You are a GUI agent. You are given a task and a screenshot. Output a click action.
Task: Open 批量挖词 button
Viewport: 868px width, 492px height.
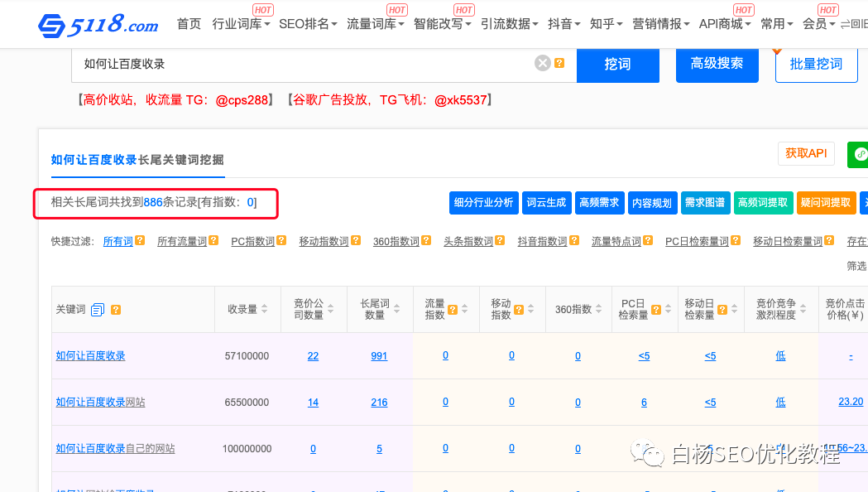pos(817,65)
